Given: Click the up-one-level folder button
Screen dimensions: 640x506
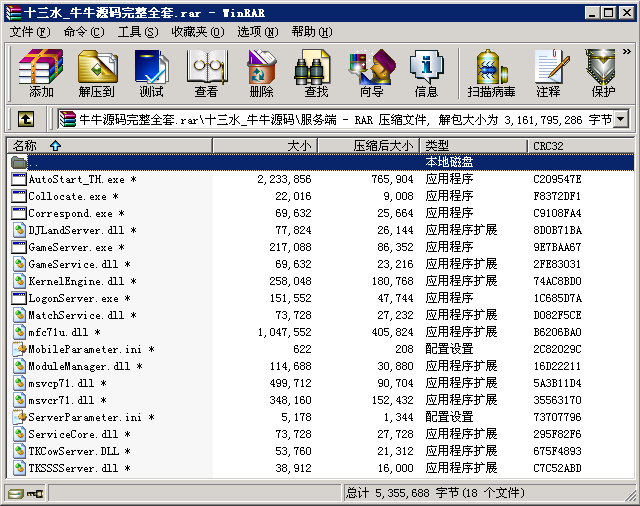Looking at the screenshot, I should [25, 120].
